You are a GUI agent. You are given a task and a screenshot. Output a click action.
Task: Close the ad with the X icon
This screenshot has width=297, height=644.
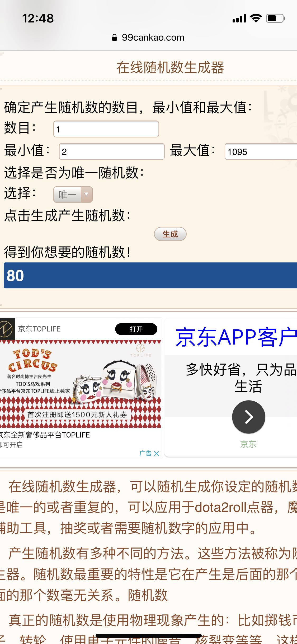click(x=157, y=453)
